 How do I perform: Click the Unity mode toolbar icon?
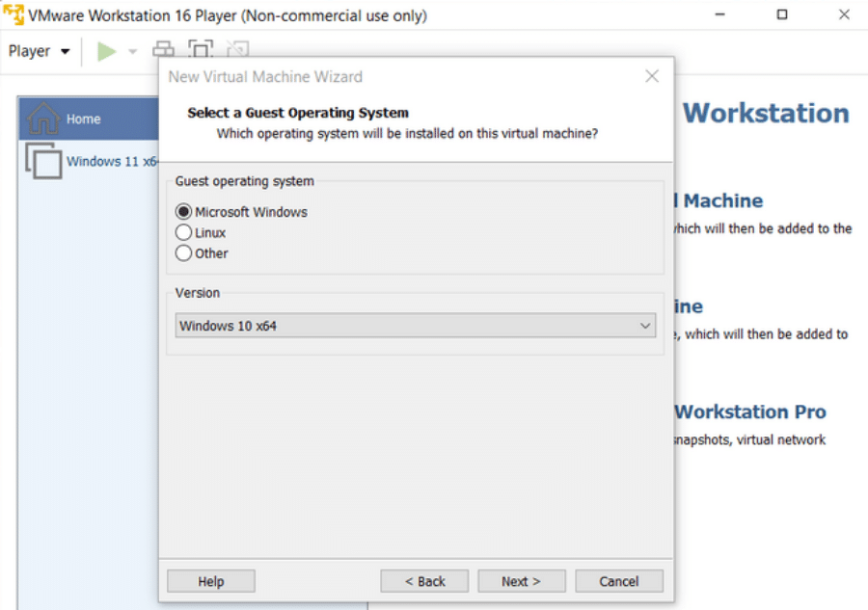[237, 51]
